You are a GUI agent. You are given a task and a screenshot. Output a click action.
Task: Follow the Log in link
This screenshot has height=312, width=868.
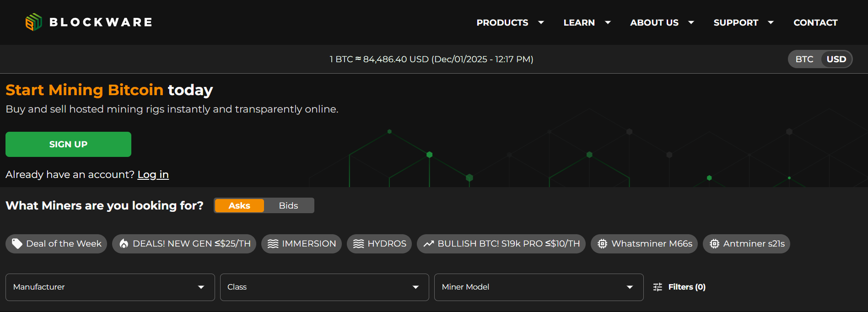click(x=153, y=174)
